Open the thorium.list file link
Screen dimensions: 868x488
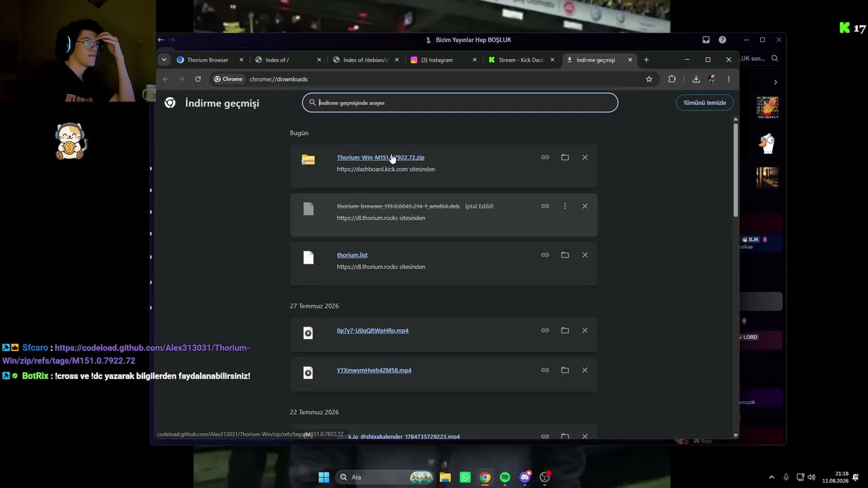pyautogui.click(x=352, y=255)
